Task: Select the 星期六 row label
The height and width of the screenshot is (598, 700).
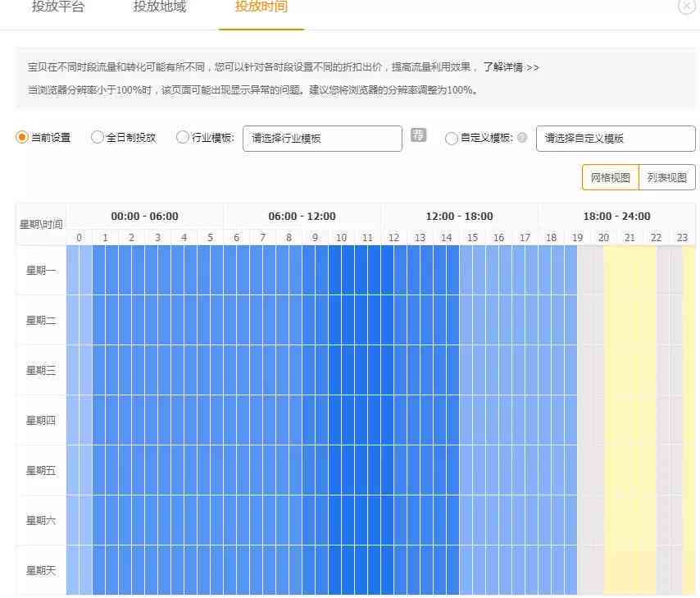Action: click(41, 520)
